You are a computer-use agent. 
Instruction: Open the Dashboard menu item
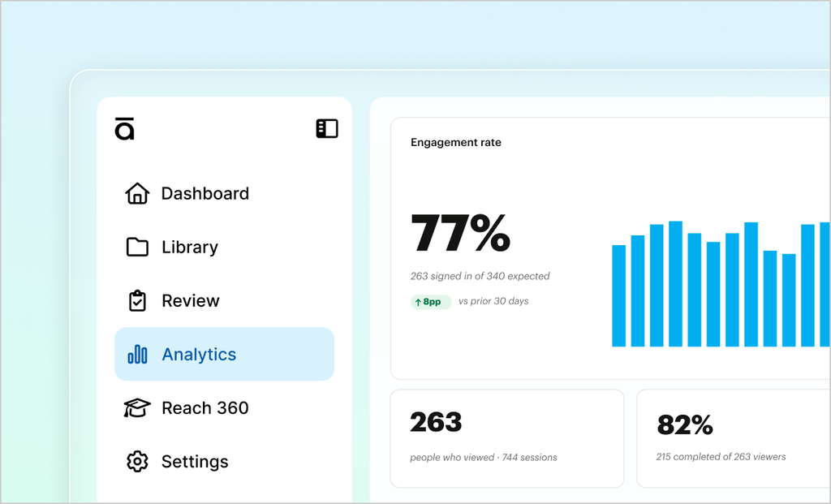click(225, 193)
